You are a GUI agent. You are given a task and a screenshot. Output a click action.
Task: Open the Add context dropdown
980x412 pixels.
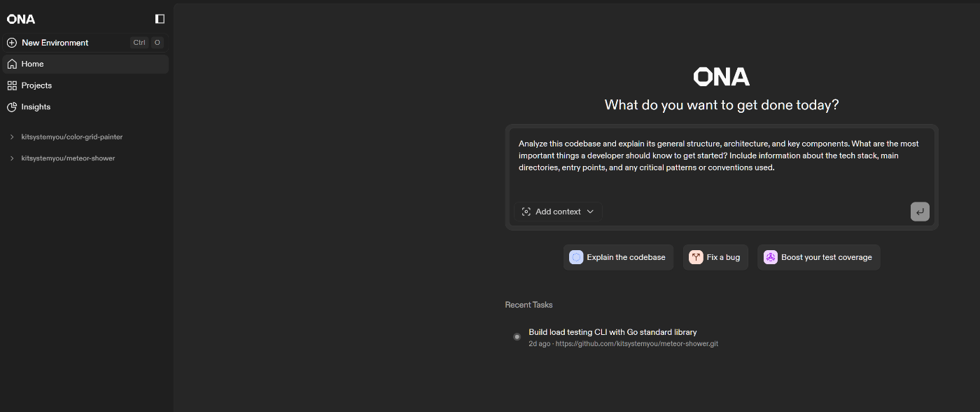click(x=558, y=212)
